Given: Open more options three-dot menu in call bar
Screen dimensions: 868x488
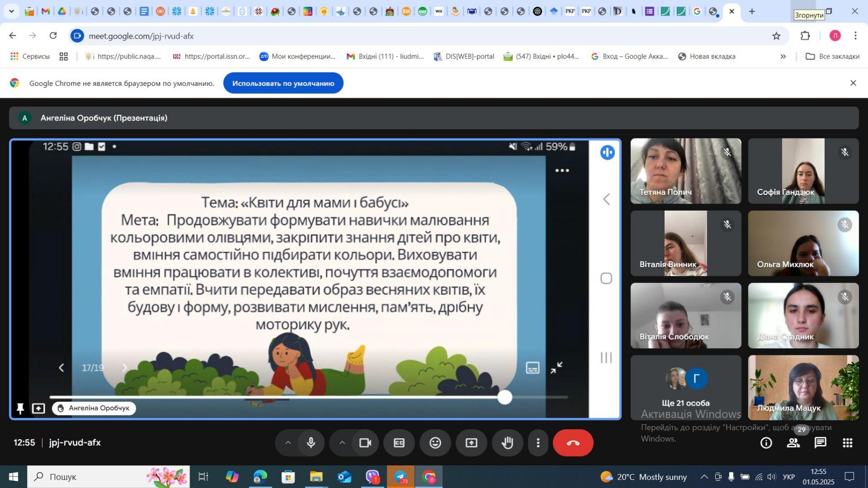Looking at the screenshot, I should 538,443.
